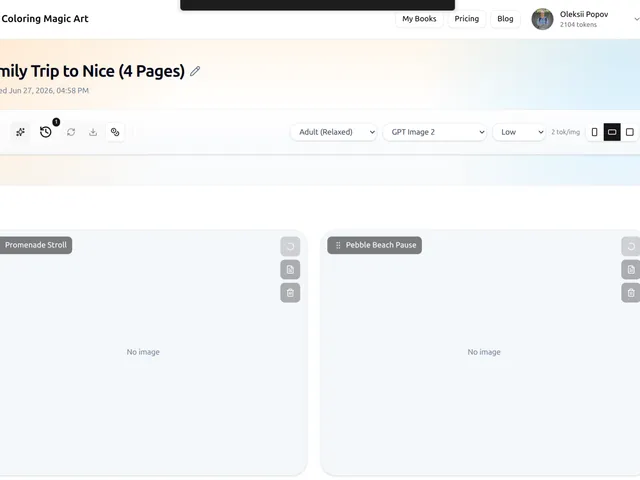
Task: Open the GPT Image 2 model dropdown
Action: click(435, 132)
